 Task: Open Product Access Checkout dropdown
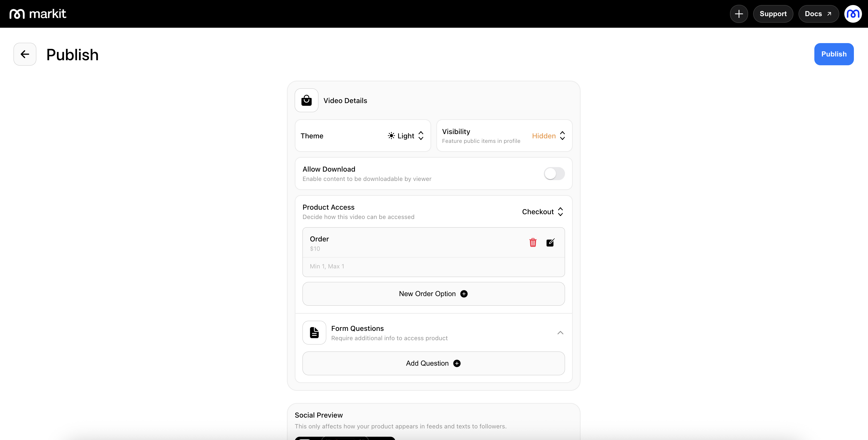click(542, 212)
